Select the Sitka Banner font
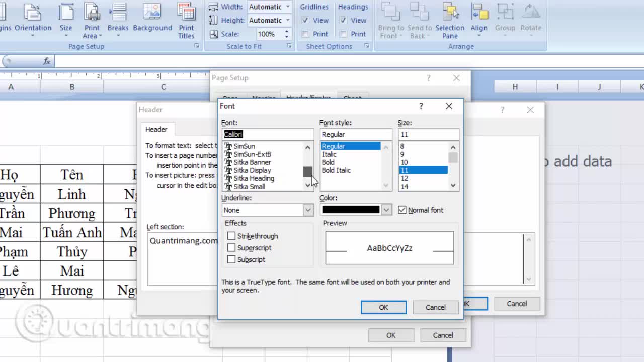 click(x=252, y=162)
